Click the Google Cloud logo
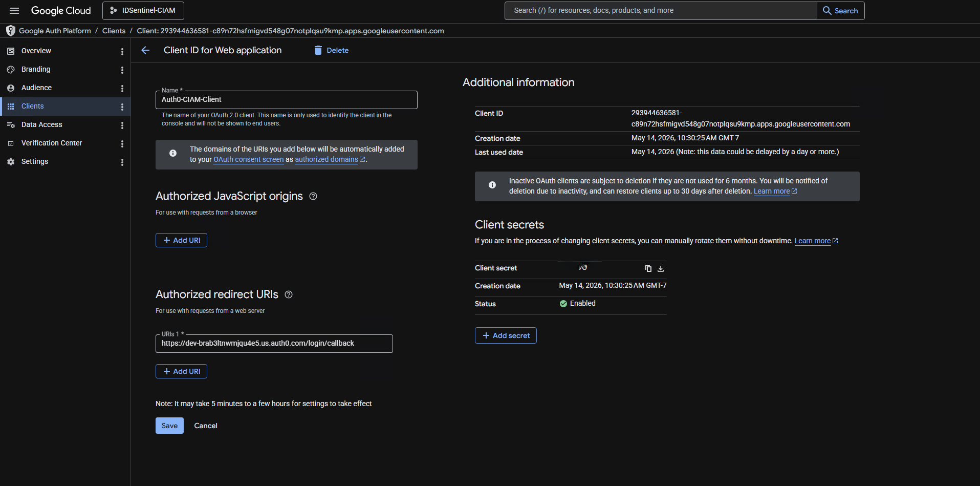The height and width of the screenshot is (486, 980). pos(61,11)
